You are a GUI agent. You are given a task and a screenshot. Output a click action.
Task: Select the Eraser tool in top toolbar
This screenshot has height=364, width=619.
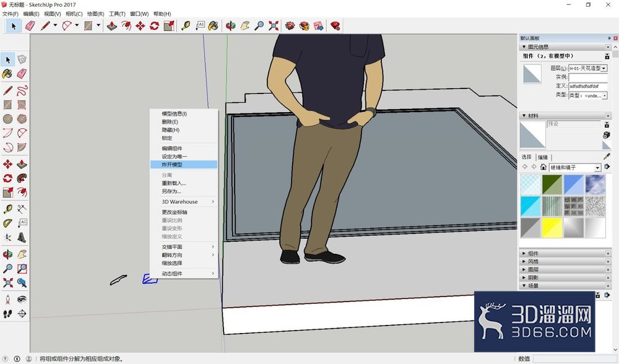coord(30,26)
